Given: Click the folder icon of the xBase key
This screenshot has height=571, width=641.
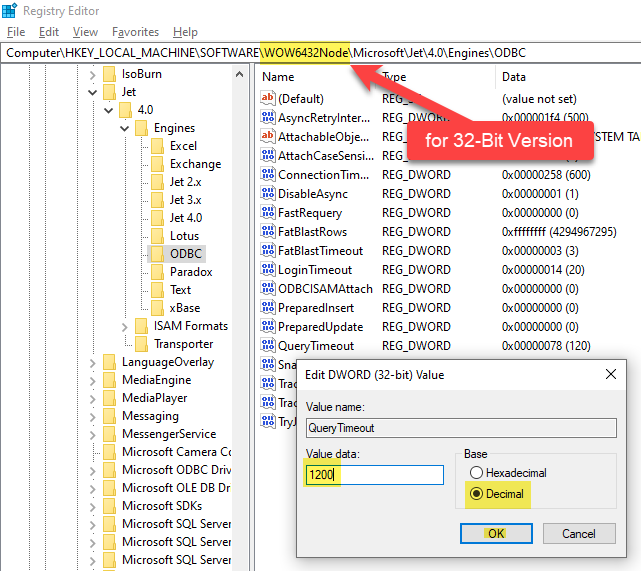Looking at the screenshot, I should (x=157, y=308).
